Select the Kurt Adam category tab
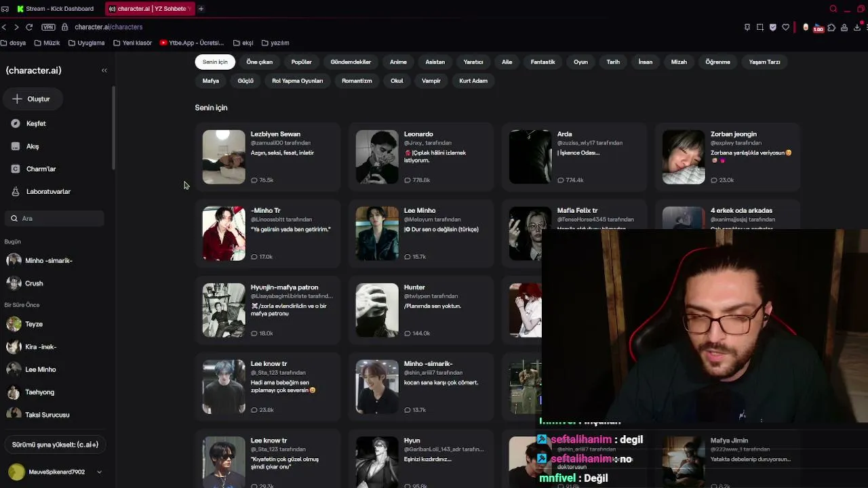868x488 pixels. coord(473,81)
